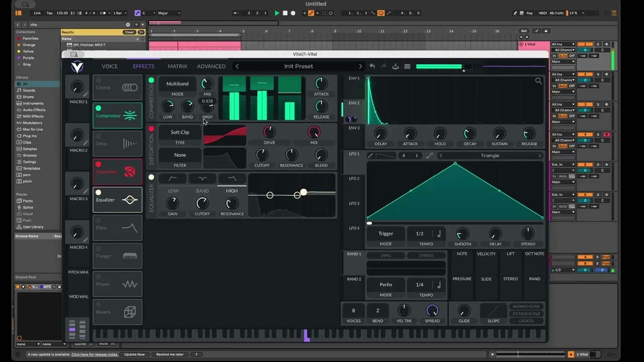Select the LFO 1 paint brush tool
The width and height of the screenshot is (644, 362).
[x=370, y=156]
